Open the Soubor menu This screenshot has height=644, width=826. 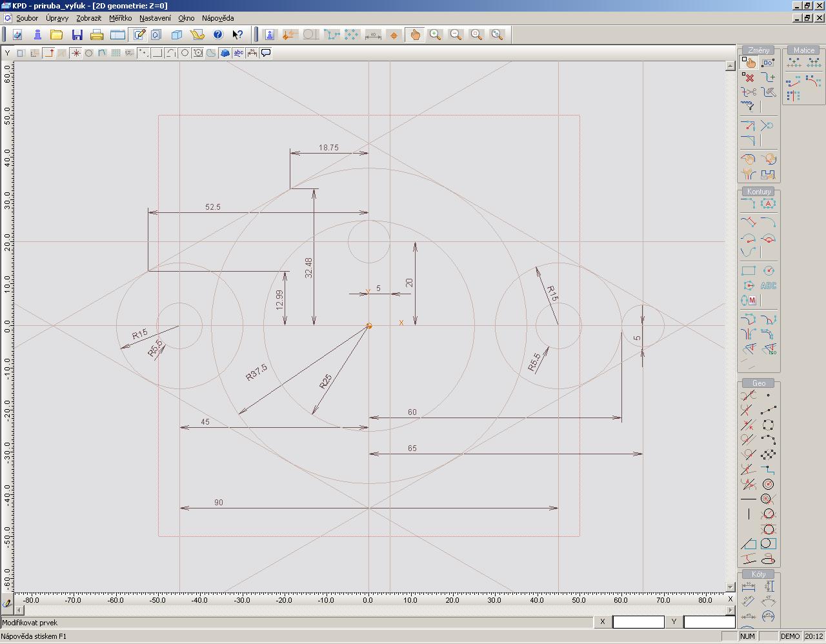pyautogui.click(x=27, y=18)
